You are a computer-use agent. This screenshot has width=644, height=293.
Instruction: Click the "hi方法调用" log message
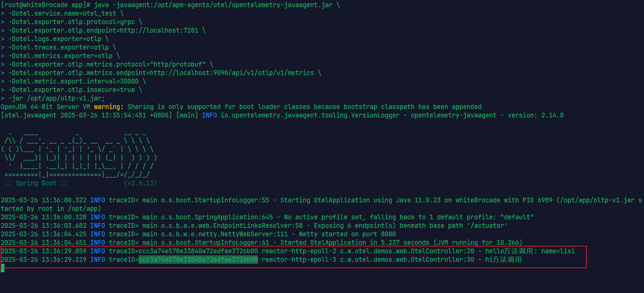pyautogui.click(x=503, y=260)
